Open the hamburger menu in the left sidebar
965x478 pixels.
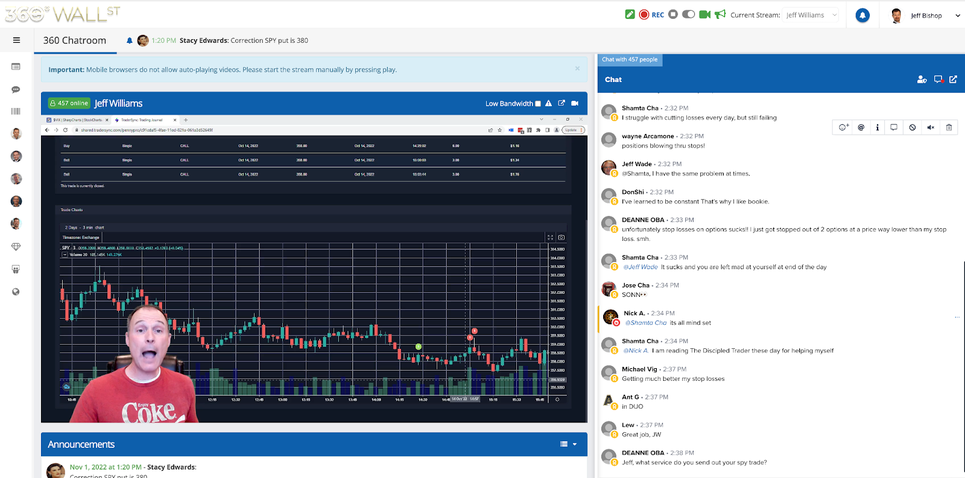[17, 41]
